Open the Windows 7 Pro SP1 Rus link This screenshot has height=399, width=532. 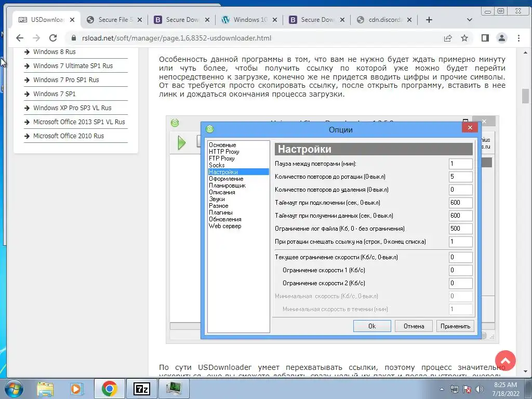coord(66,79)
